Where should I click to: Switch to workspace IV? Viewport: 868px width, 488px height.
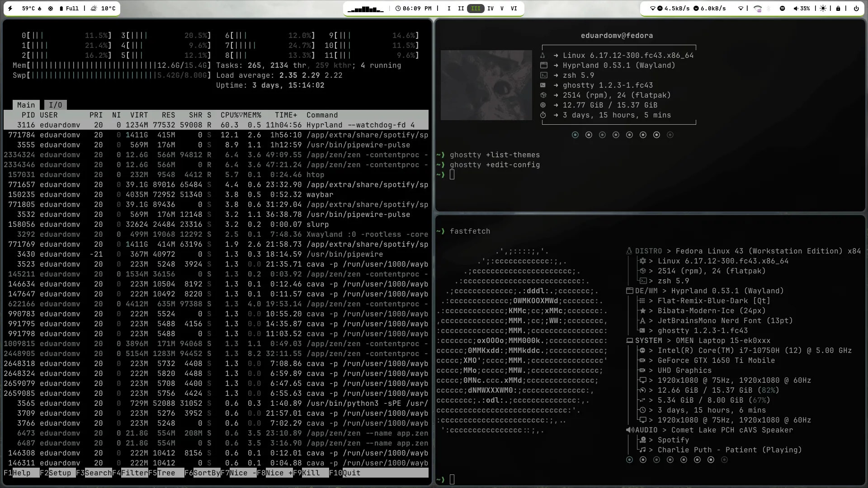pos(490,9)
